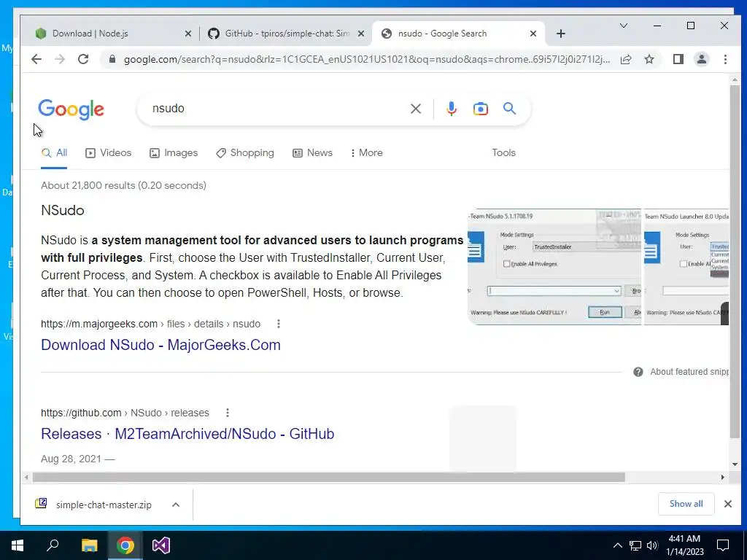Click About featured snippets help icon
The width and height of the screenshot is (747, 560).
638,372
